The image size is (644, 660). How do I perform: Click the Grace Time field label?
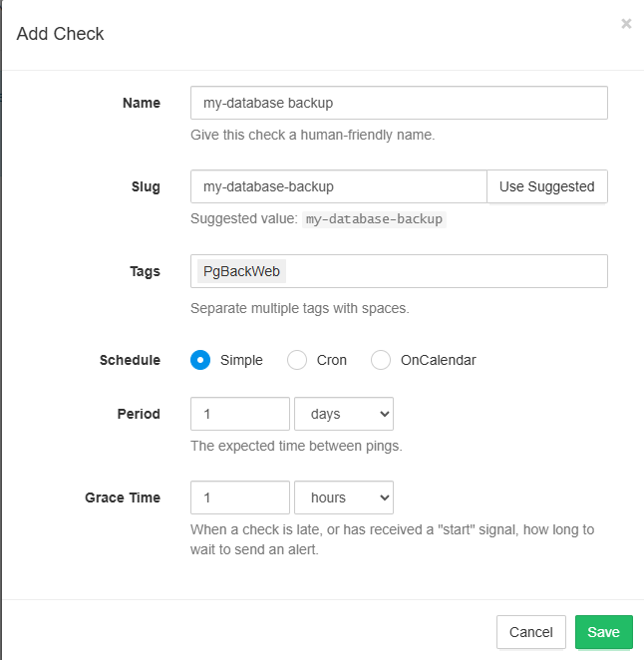click(123, 497)
